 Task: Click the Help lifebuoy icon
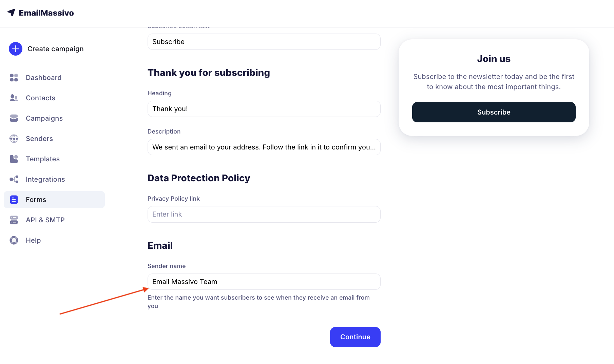(x=14, y=240)
